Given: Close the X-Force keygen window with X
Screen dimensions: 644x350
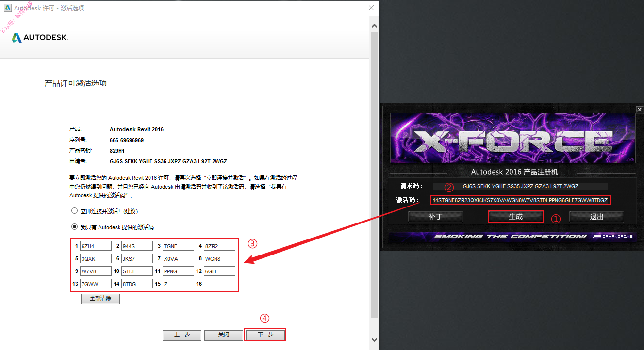Looking at the screenshot, I should click(x=639, y=110).
